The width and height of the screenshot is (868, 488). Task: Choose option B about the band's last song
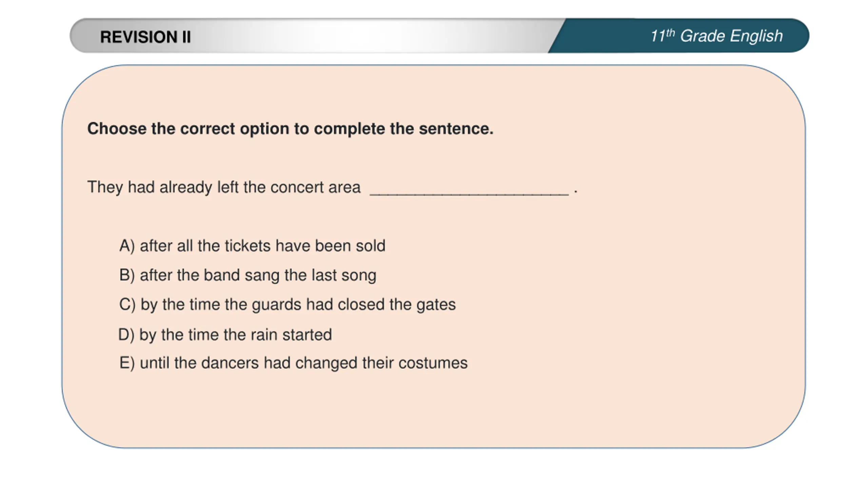tap(248, 275)
